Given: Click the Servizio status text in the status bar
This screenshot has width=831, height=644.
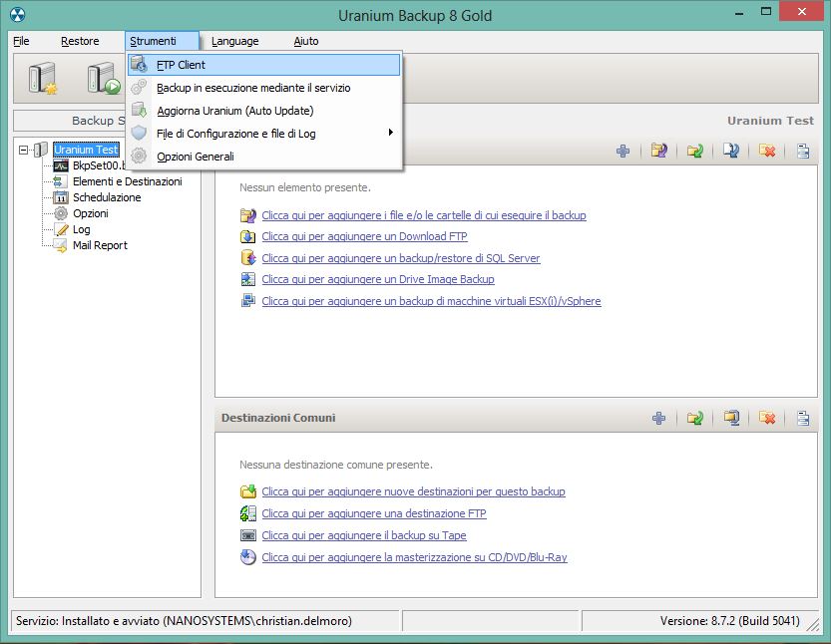Looking at the screenshot, I should click(x=184, y=621).
